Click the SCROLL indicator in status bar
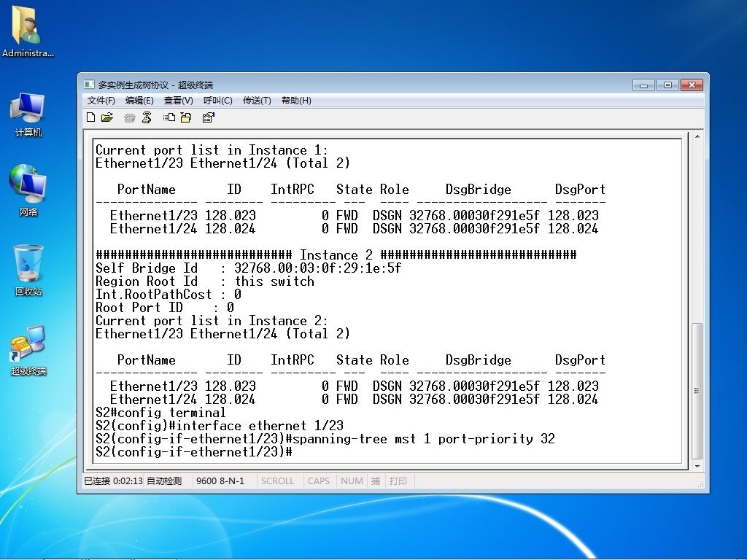 point(277,481)
